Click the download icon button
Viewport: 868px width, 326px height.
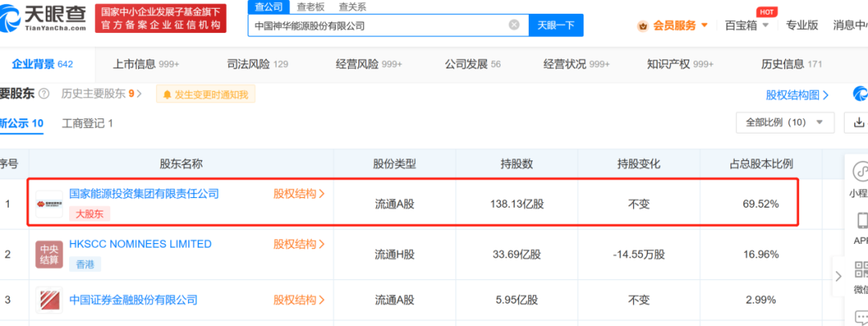coord(858,122)
